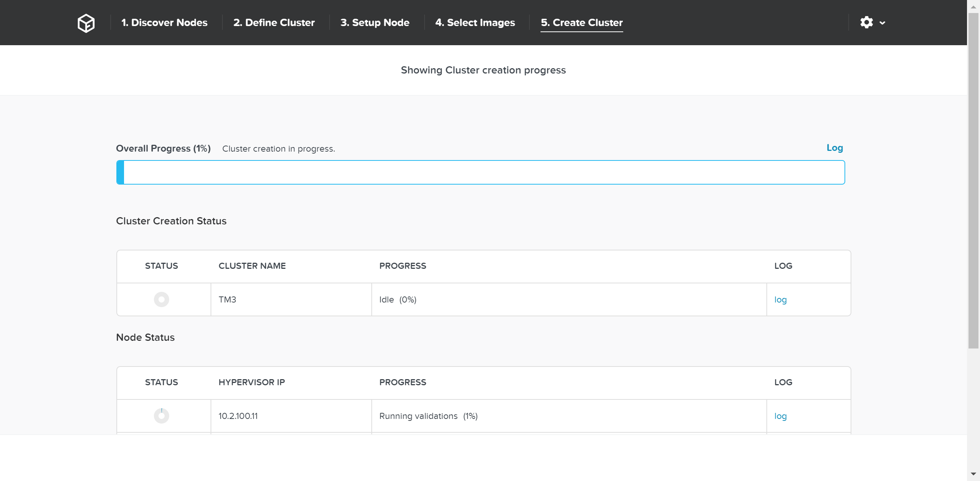The width and height of the screenshot is (980, 481).
Task: Open the gear dropdown in the top bar
Action: point(867,23)
